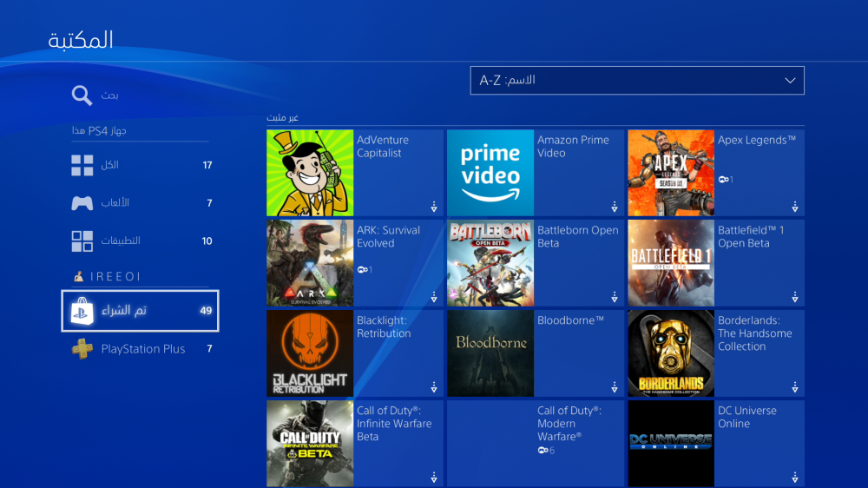The image size is (868, 488).
Task: Click the IREEOI user avatar icon
Action: click(x=79, y=276)
